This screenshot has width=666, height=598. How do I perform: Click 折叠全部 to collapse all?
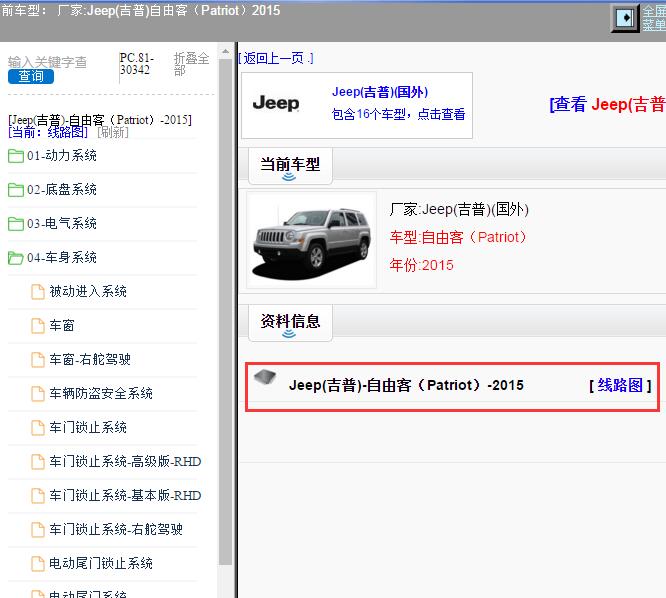(x=192, y=64)
